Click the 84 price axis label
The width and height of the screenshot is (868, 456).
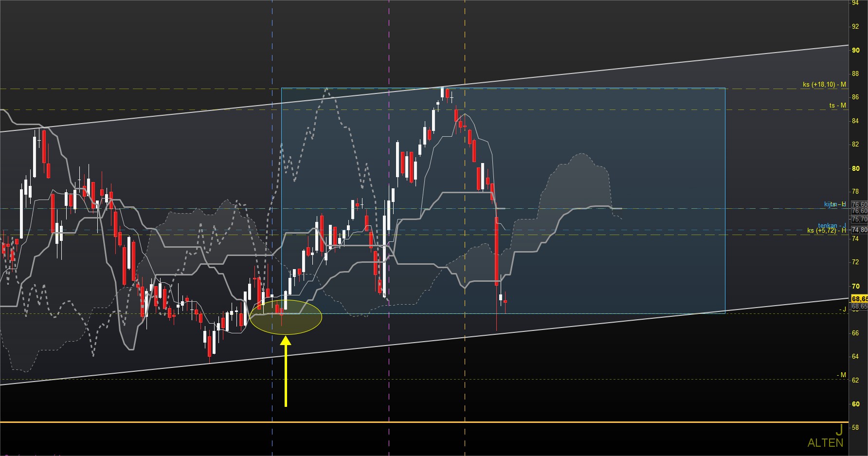855,121
